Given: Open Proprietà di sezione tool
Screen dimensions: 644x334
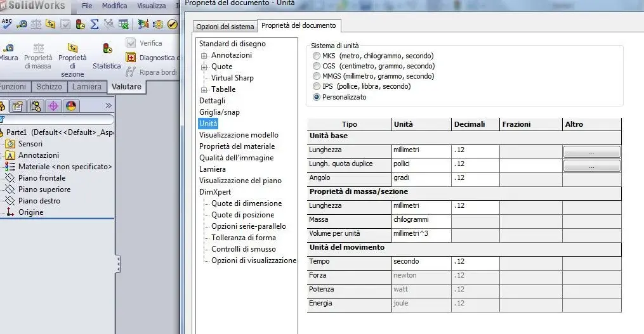Looking at the screenshot, I should pyautogui.click(x=73, y=60).
